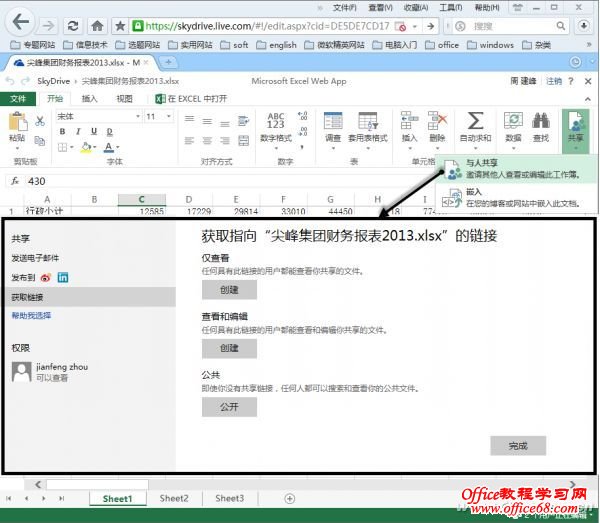
Task: Switch to the Sheet2 tab
Action: click(x=174, y=498)
